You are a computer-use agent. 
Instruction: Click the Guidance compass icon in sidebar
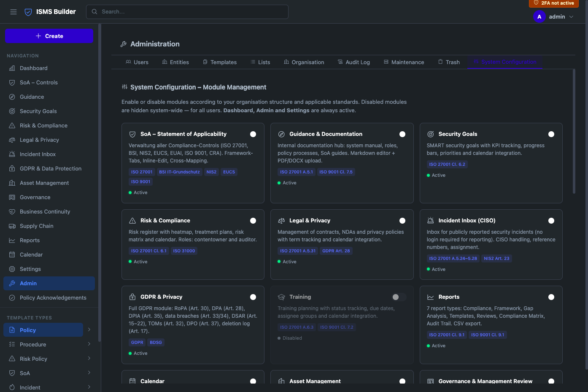(12, 97)
